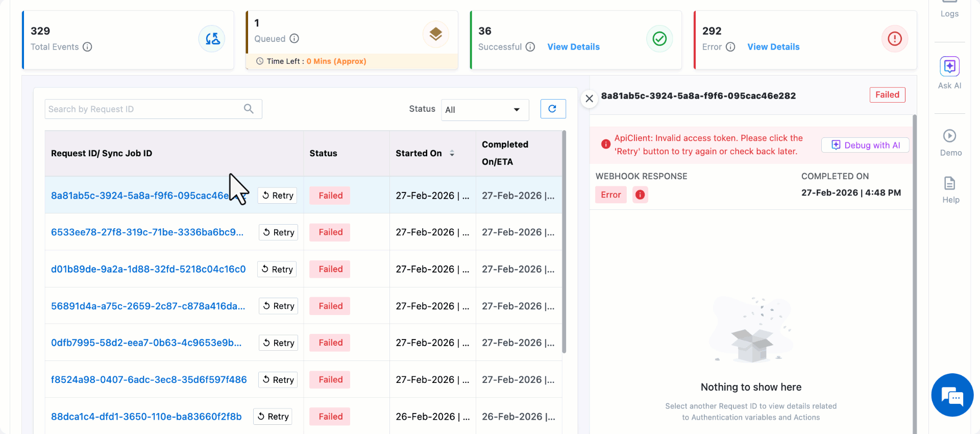Retry request f8524a98-0407-6adc
The image size is (980, 434).
pos(278,379)
